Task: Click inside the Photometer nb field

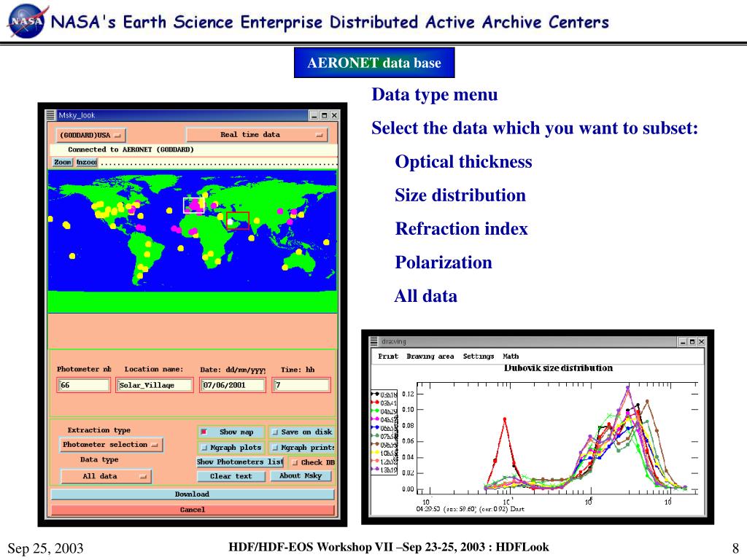Action: point(83,385)
